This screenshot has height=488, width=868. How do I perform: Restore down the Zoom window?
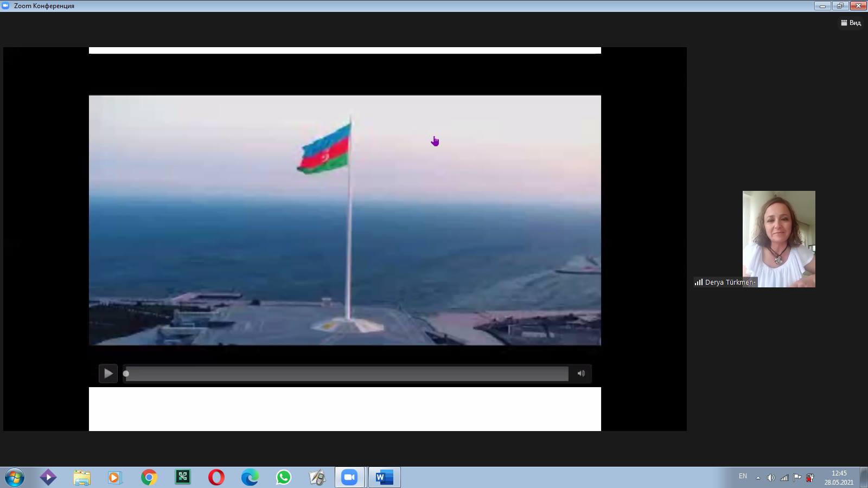(840, 6)
